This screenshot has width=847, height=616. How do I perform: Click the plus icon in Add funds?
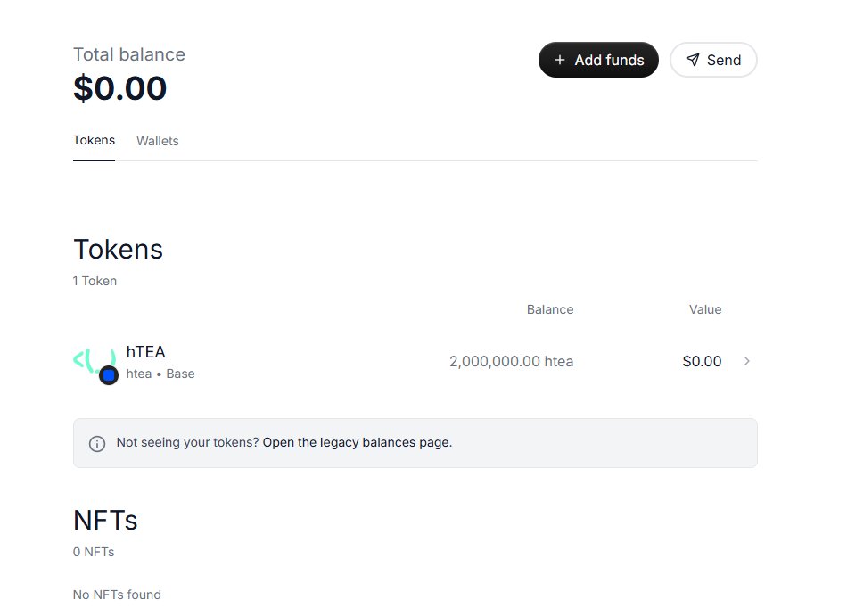click(x=560, y=60)
